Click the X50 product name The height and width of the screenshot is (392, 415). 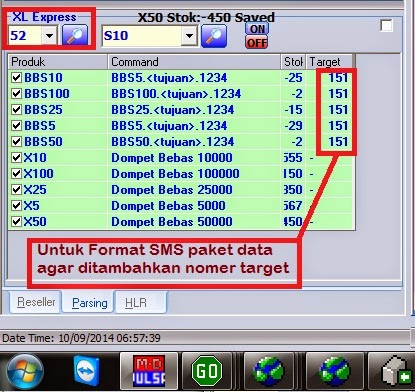coord(35,221)
